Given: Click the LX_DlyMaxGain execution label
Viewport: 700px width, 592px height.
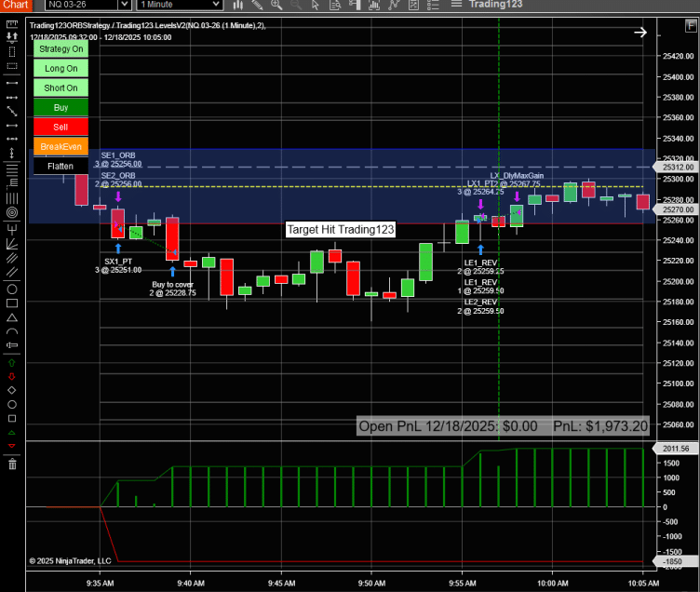Looking at the screenshot, I should pos(517,176).
